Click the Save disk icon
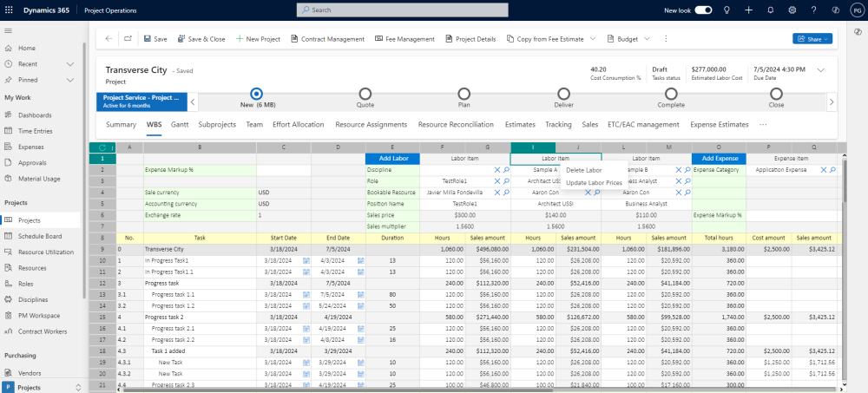868x393 pixels. [148, 39]
